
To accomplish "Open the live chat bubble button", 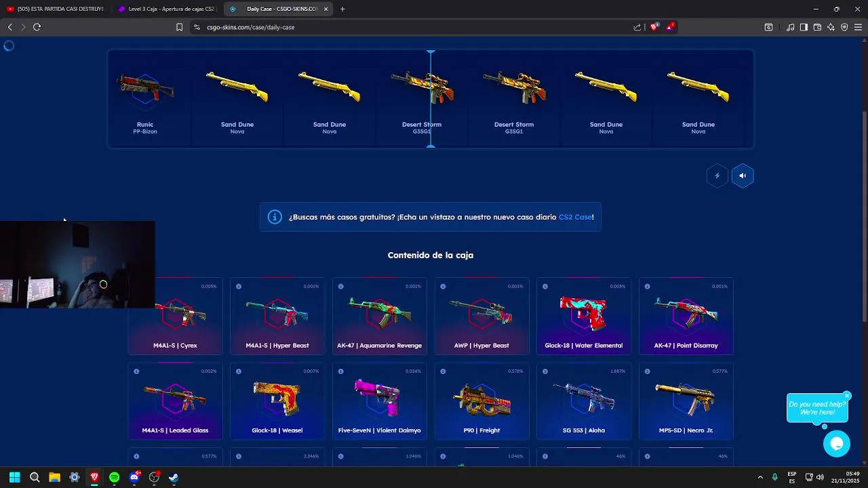I will [x=837, y=443].
